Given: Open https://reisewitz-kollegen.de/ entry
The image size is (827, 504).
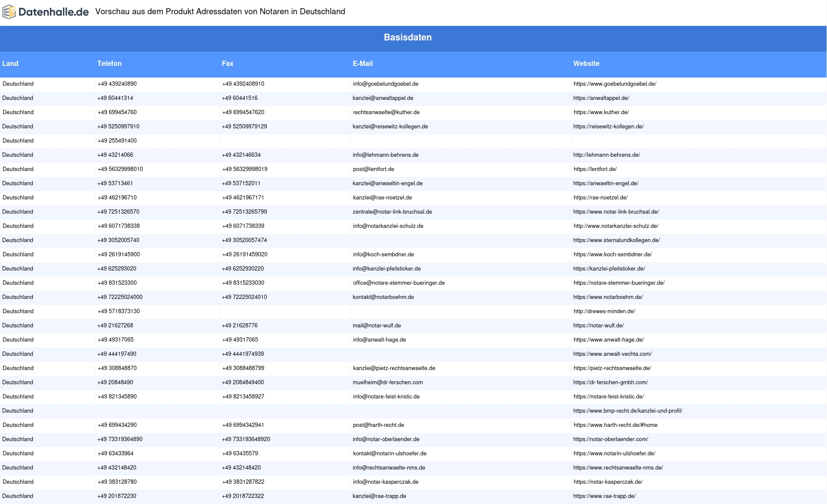Looking at the screenshot, I should [x=609, y=127].
